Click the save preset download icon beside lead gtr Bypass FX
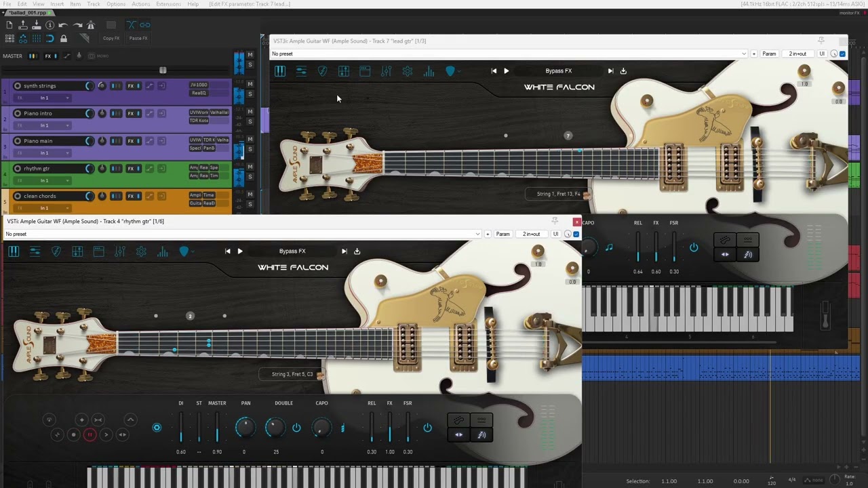This screenshot has height=488, width=868. (623, 70)
